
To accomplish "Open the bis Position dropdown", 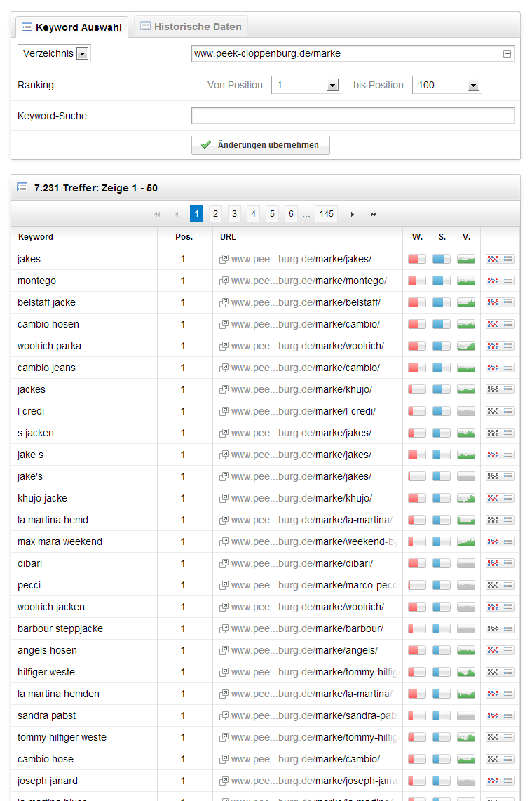I will [474, 85].
